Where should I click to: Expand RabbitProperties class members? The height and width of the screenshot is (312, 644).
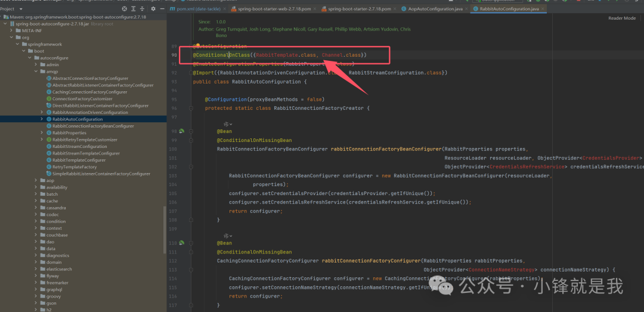(x=42, y=133)
